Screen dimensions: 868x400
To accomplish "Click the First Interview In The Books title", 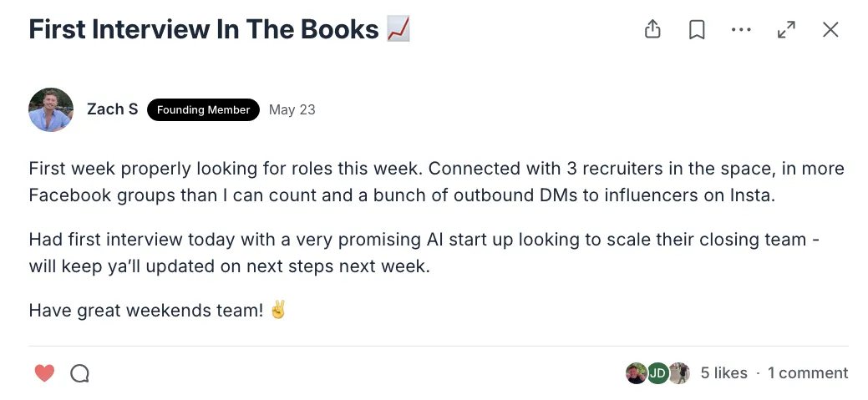I will tap(204, 29).
